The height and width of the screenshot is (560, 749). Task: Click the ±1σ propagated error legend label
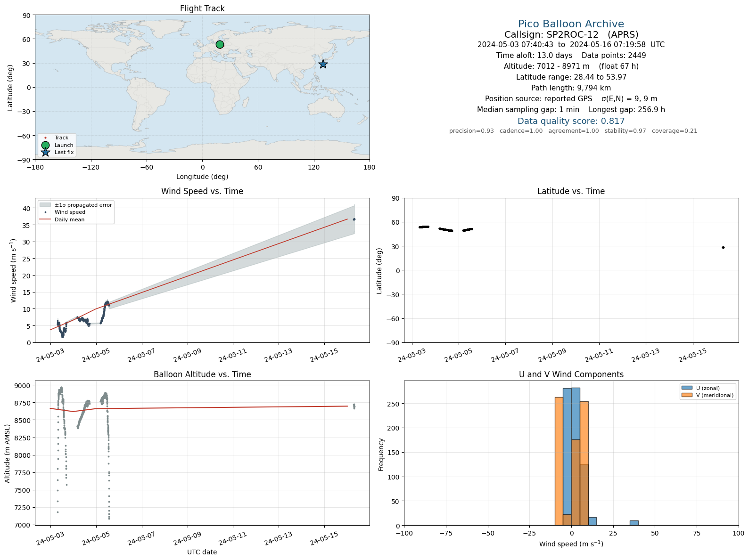pos(83,205)
